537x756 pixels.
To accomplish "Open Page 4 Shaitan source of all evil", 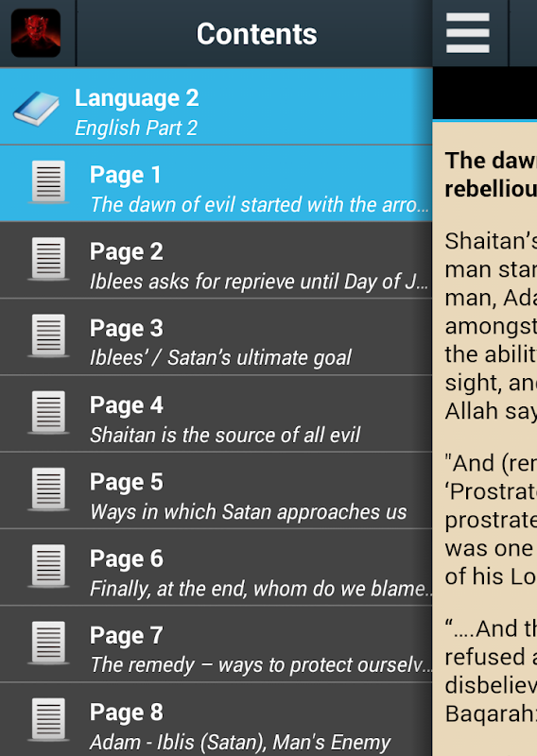I will [217, 414].
